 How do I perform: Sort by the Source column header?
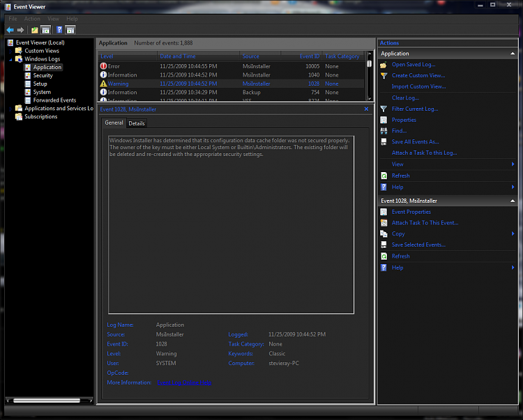(260, 56)
